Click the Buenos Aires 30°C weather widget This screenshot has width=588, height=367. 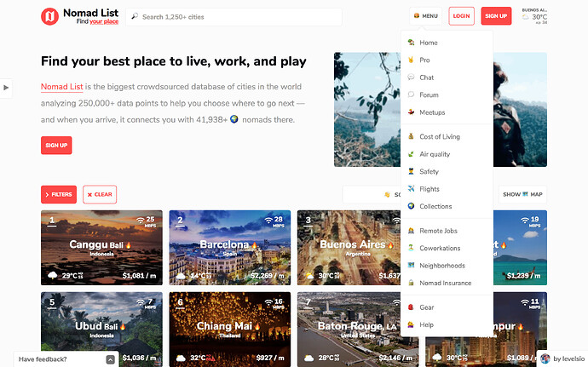(x=534, y=16)
